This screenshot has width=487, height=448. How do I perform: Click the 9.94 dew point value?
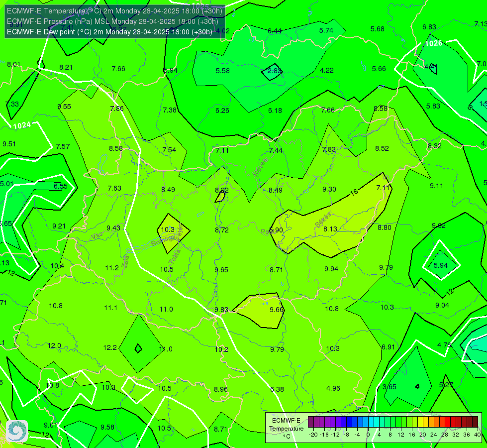[331, 269]
